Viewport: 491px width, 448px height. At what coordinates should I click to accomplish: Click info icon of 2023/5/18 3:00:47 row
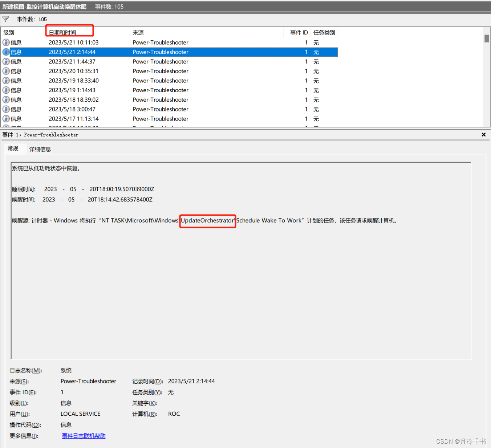point(6,109)
